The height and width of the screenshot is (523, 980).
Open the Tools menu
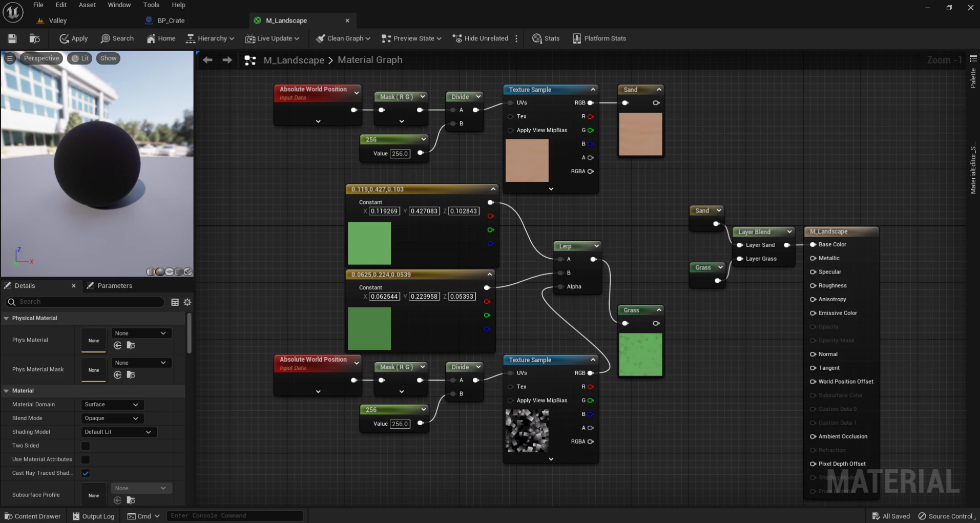151,5
